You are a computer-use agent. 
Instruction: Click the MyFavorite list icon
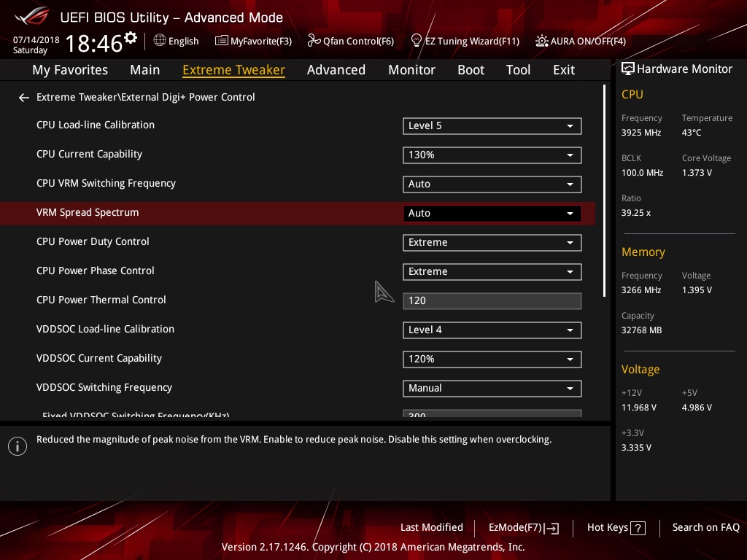click(222, 41)
